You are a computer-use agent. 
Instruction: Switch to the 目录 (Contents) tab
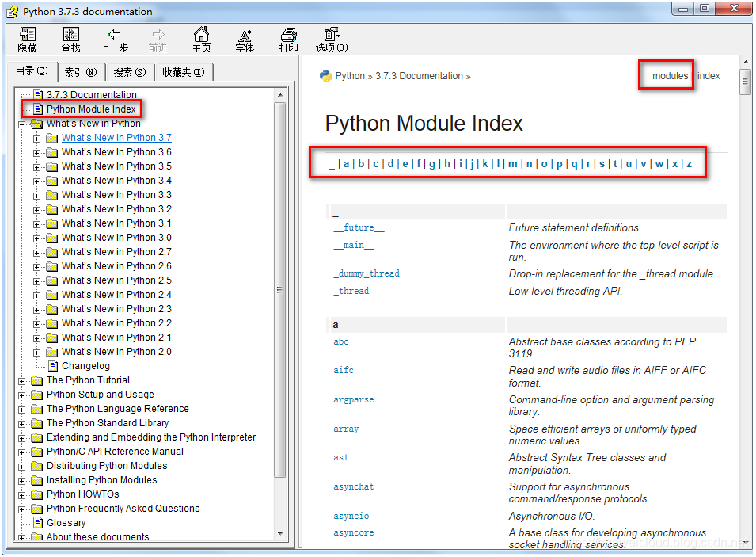click(x=32, y=71)
